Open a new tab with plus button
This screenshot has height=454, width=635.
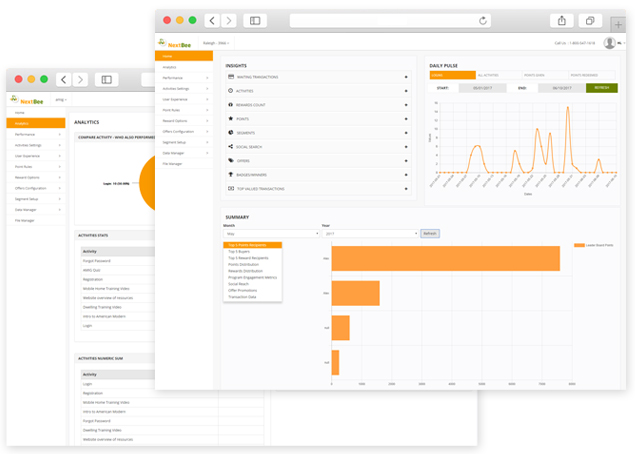pos(618,25)
